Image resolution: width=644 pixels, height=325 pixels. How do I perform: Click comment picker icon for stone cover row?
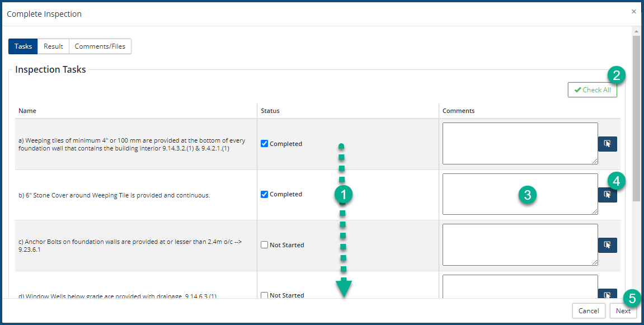point(607,195)
